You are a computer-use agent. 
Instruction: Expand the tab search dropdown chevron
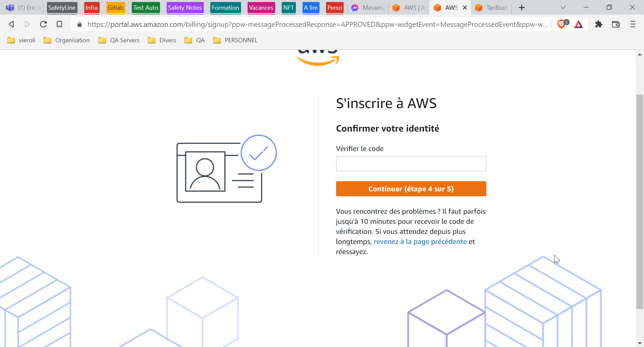tap(563, 8)
